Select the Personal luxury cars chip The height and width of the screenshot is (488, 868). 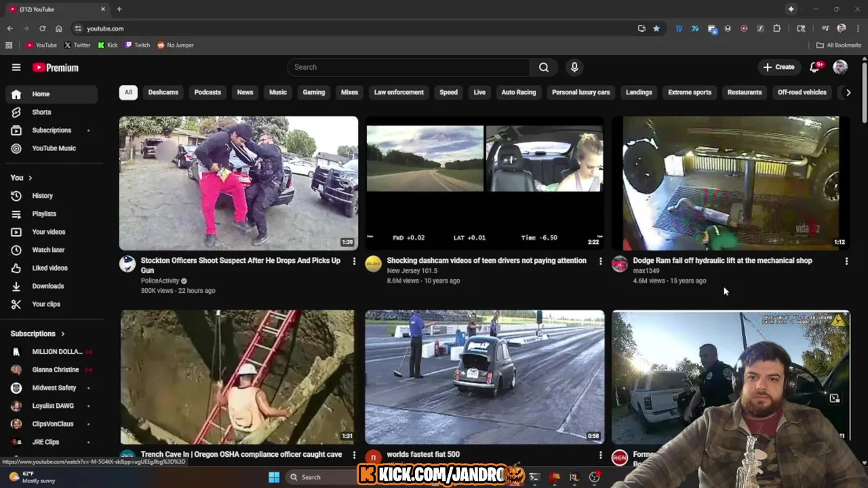tap(581, 92)
